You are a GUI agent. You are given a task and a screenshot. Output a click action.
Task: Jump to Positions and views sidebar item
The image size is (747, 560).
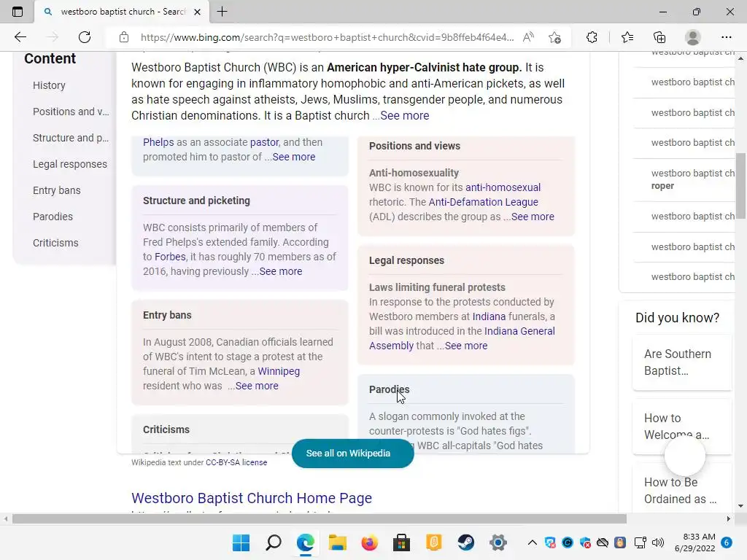click(x=71, y=112)
